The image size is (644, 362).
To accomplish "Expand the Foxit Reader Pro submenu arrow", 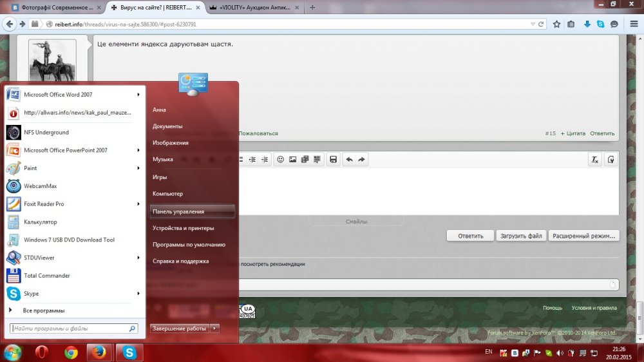I will pyautogui.click(x=138, y=204).
